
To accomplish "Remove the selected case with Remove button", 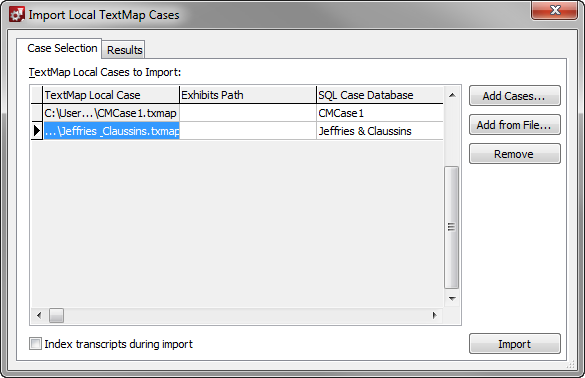I will (x=514, y=154).
